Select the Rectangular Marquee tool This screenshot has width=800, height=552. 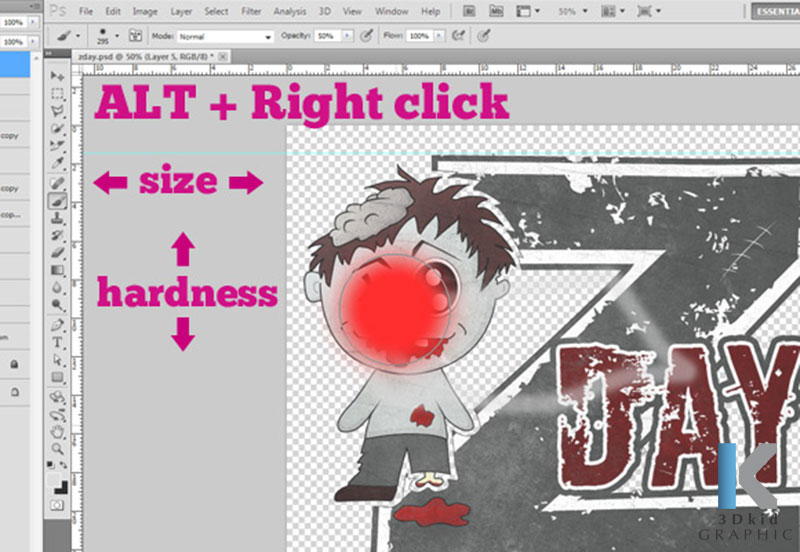[x=57, y=94]
